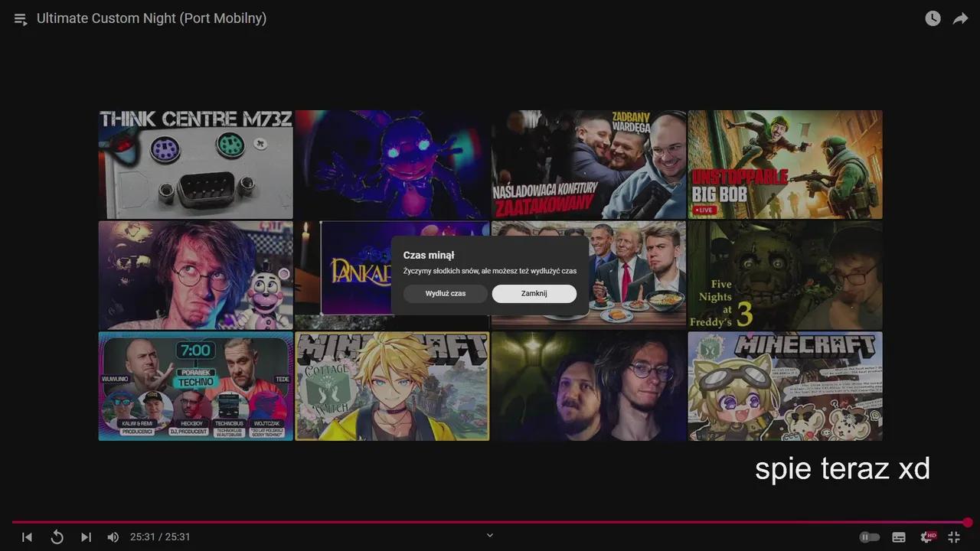Open the Think Centre M73Z video thumbnail

coord(195,165)
